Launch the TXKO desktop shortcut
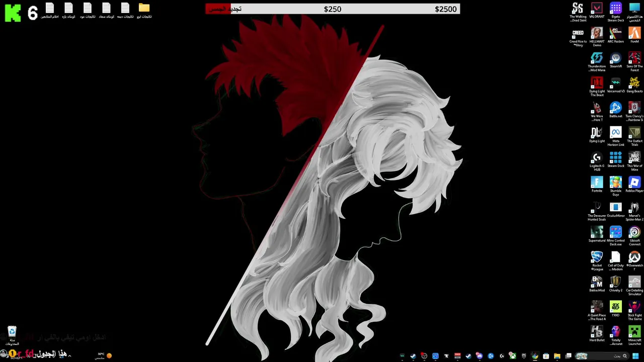The height and width of the screenshot is (362, 644). pos(616,309)
